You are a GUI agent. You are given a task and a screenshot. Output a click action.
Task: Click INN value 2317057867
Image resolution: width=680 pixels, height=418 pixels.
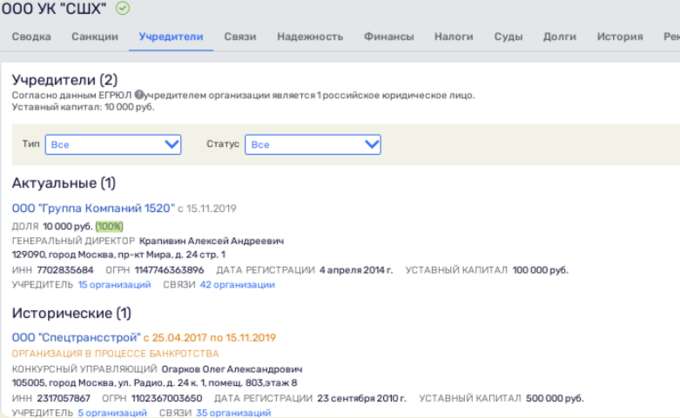point(64,398)
